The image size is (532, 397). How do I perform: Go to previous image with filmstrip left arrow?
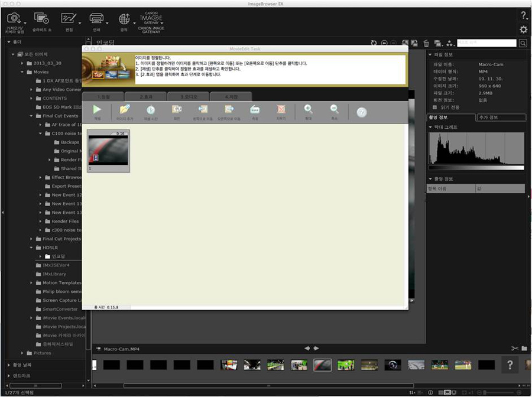pyautogui.click(x=307, y=349)
